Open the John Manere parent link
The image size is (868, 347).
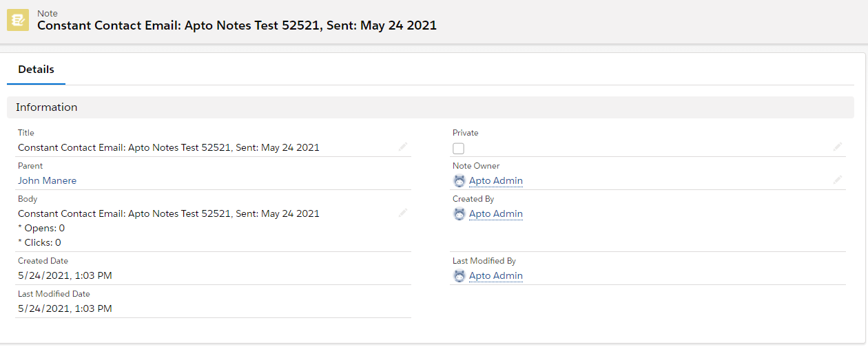tap(47, 180)
